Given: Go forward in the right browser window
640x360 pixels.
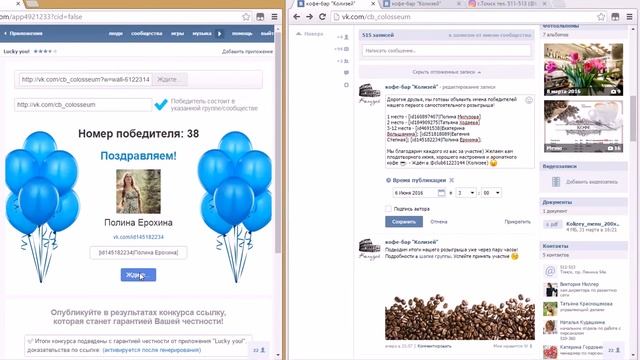Looking at the screenshot, I should click(x=309, y=17).
